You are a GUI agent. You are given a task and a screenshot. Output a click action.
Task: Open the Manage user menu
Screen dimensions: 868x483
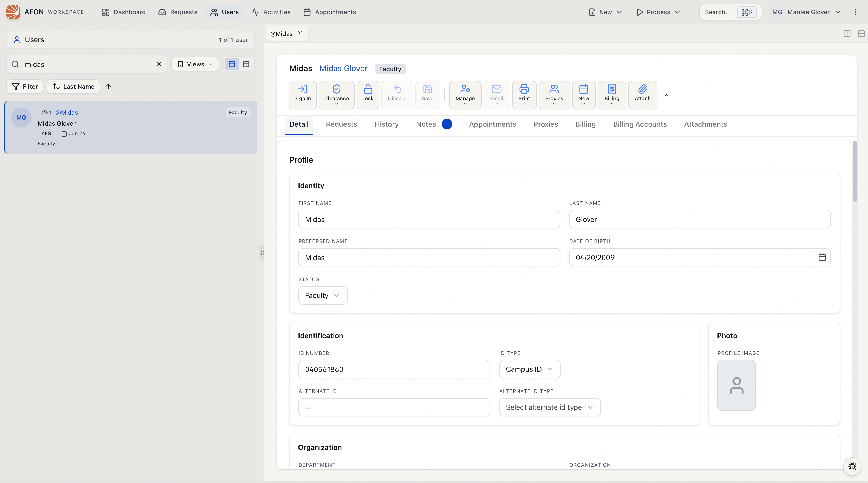pos(465,95)
